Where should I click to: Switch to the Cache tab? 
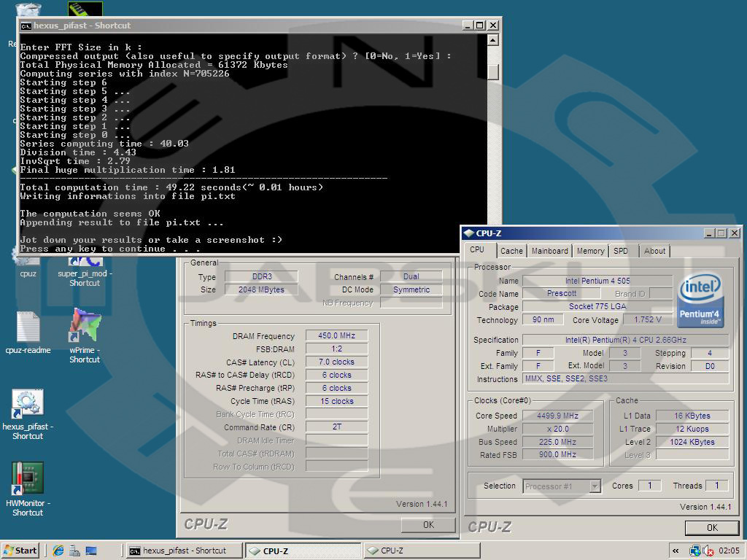click(511, 251)
